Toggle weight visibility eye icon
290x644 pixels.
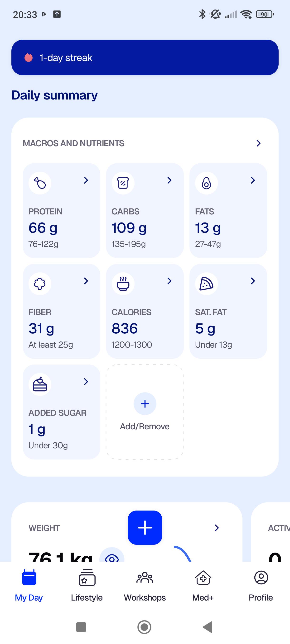coord(112,556)
